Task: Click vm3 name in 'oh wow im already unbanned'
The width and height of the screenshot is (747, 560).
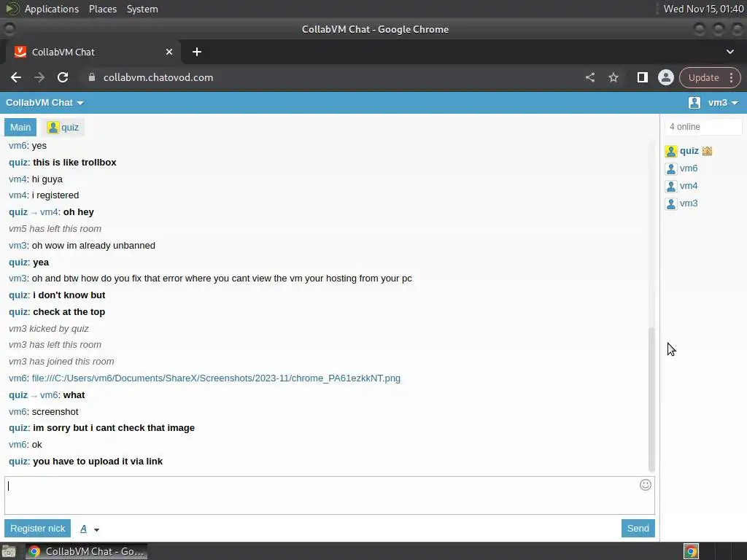Action: pyautogui.click(x=18, y=246)
